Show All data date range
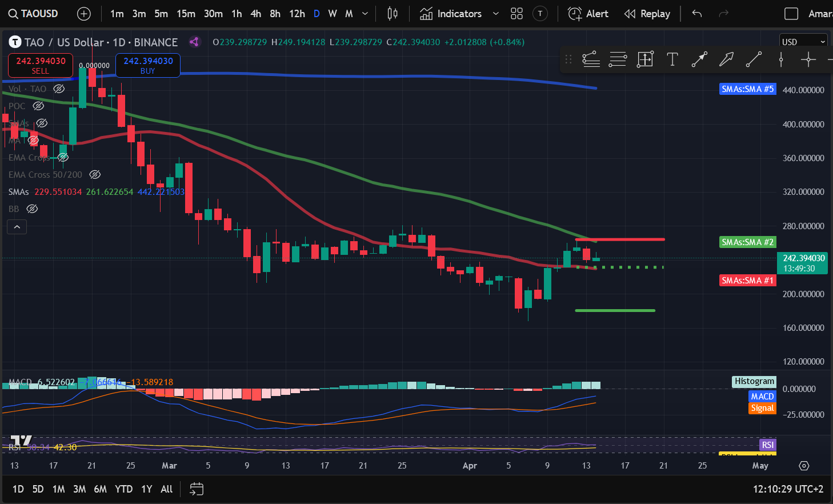This screenshot has width=833, height=504. 166,489
